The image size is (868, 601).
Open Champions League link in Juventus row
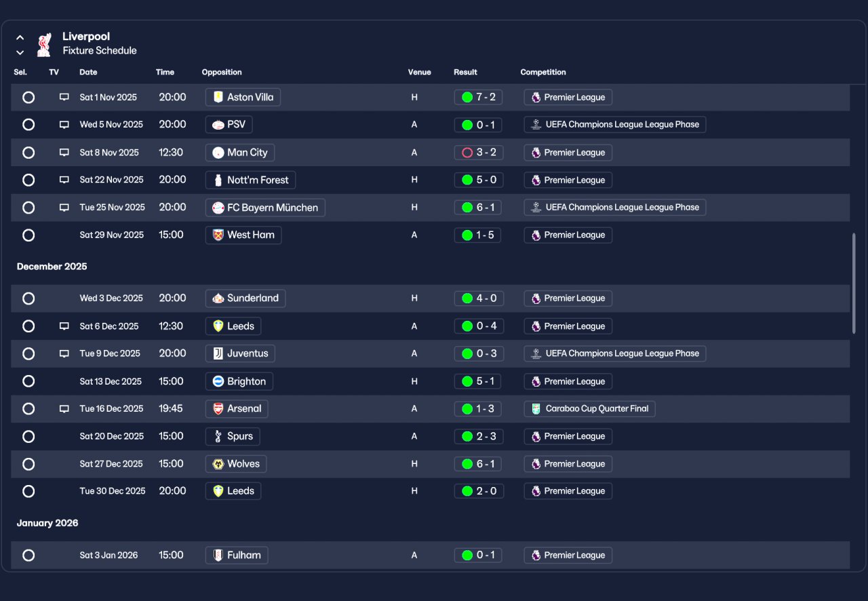(615, 353)
